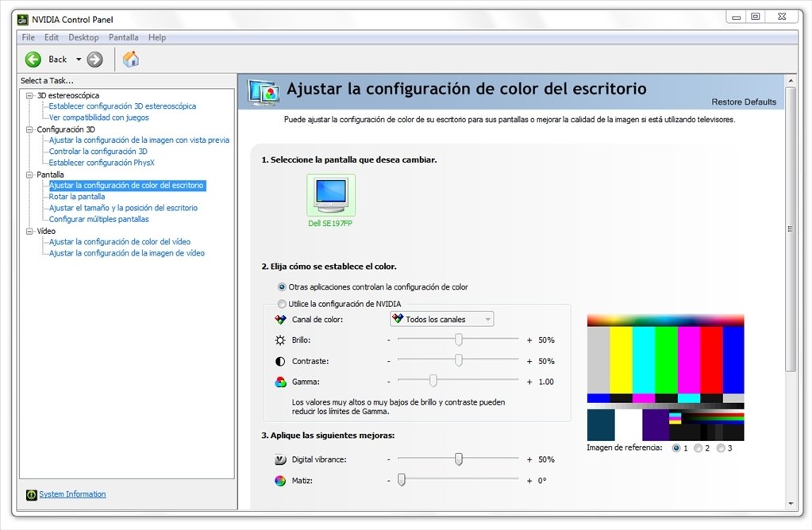Viewport: 812px width, 530px height.
Task: Select the Dell SE197FP monitor icon
Action: (331, 195)
